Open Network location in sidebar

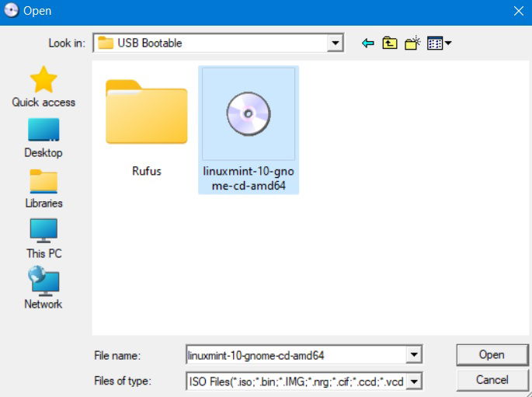pos(43,287)
